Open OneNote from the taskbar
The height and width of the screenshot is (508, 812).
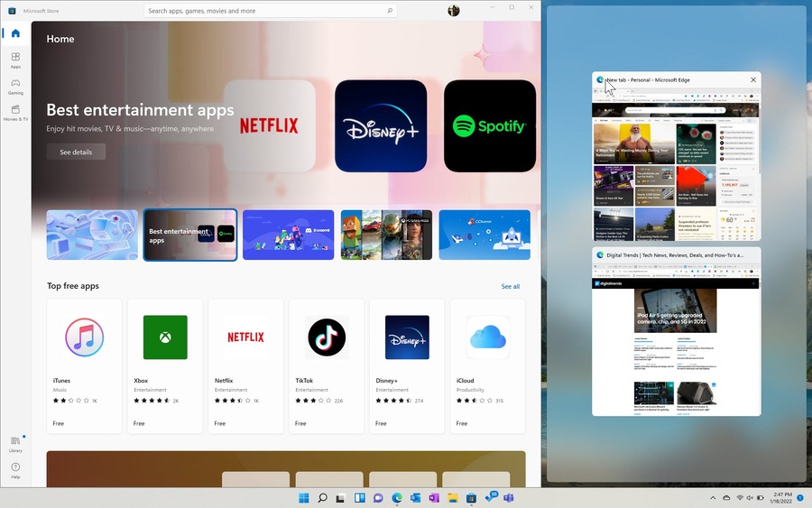click(434, 498)
